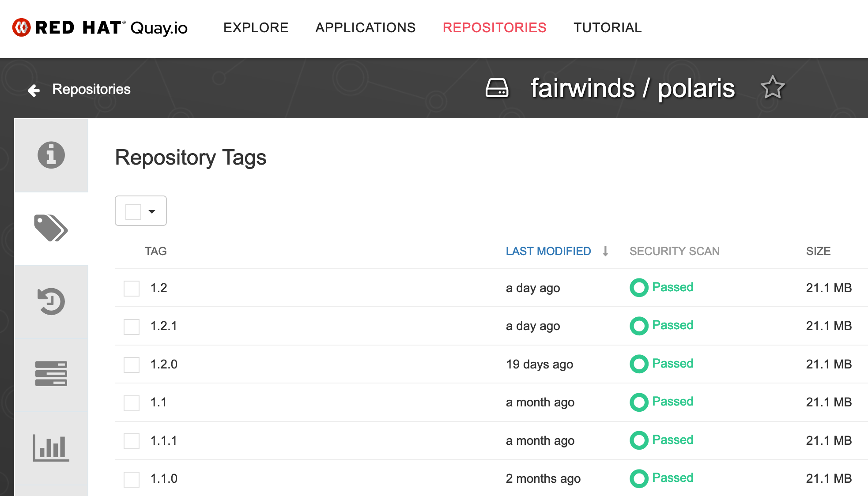Toggle checkbox for tag 1.1.1
This screenshot has width=868, height=496.
(x=131, y=440)
